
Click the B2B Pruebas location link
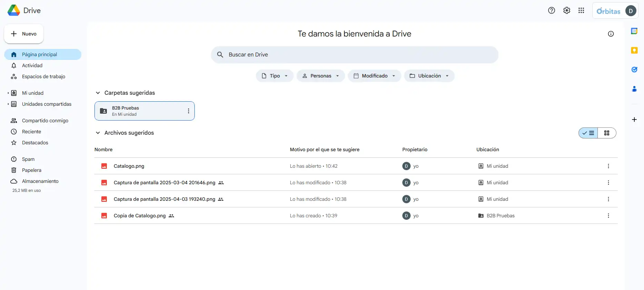click(501, 216)
